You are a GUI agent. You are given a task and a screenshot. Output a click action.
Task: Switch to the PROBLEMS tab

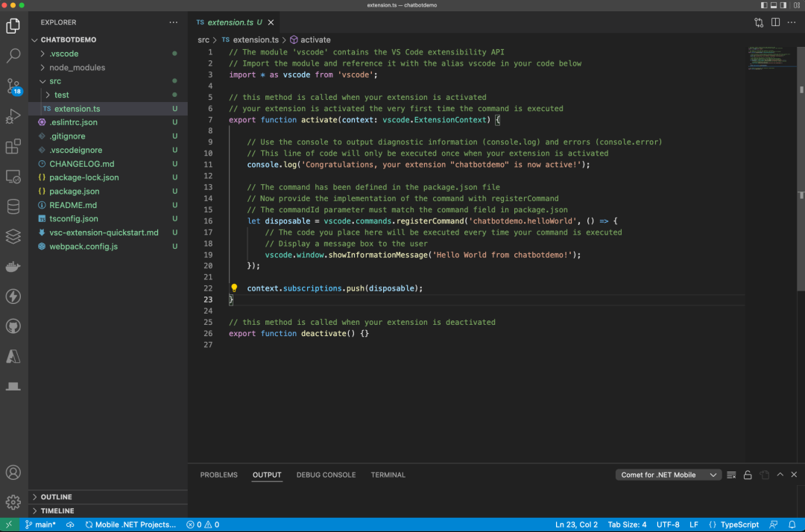218,475
